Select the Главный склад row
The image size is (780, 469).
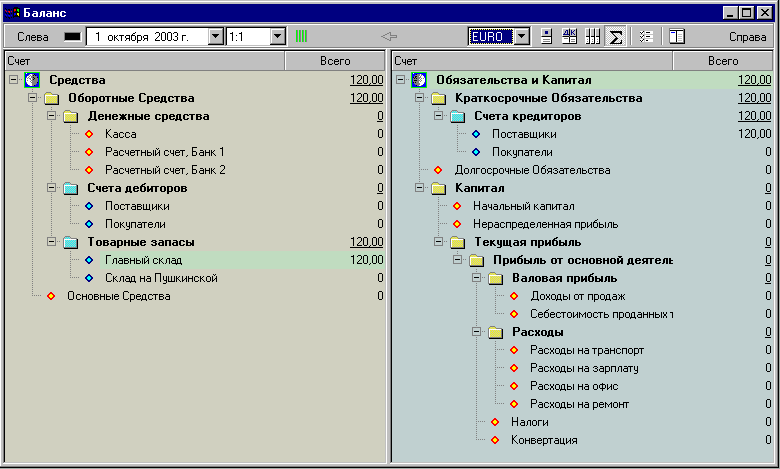click(242, 260)
